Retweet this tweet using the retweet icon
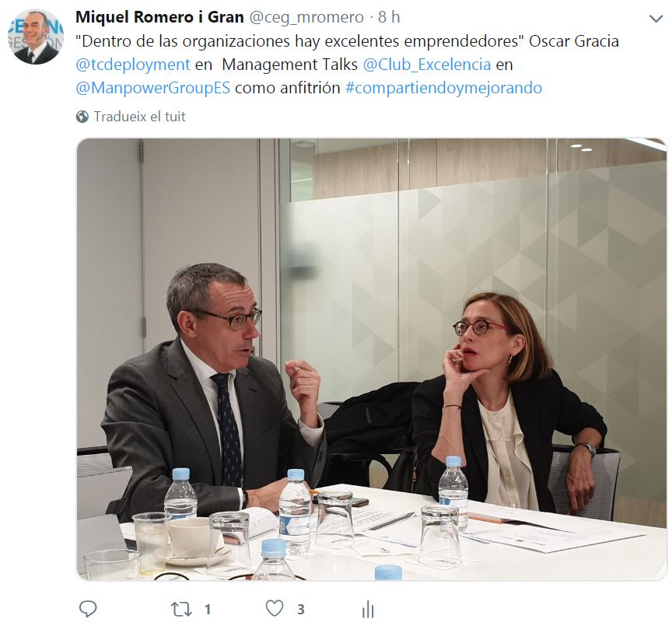 181,609
